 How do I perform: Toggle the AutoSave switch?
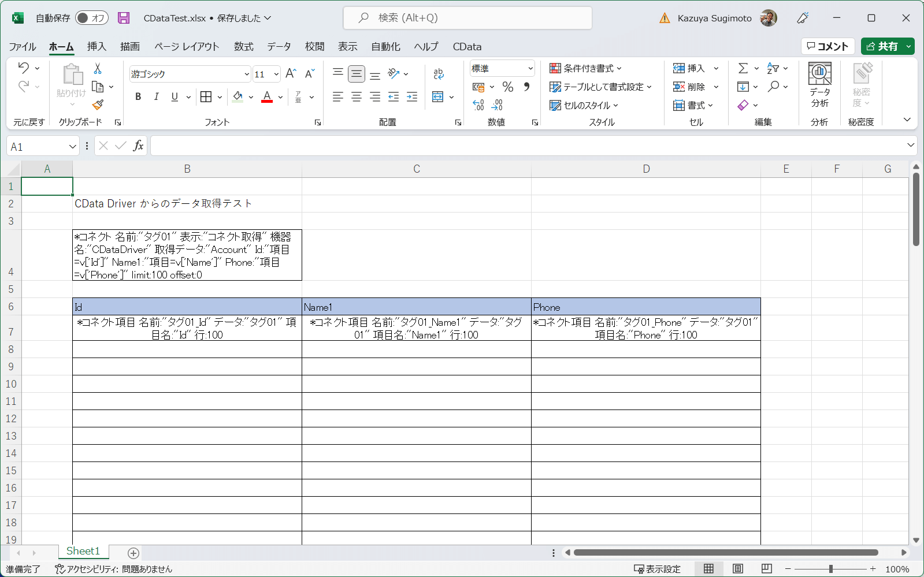tap(91, 18)
